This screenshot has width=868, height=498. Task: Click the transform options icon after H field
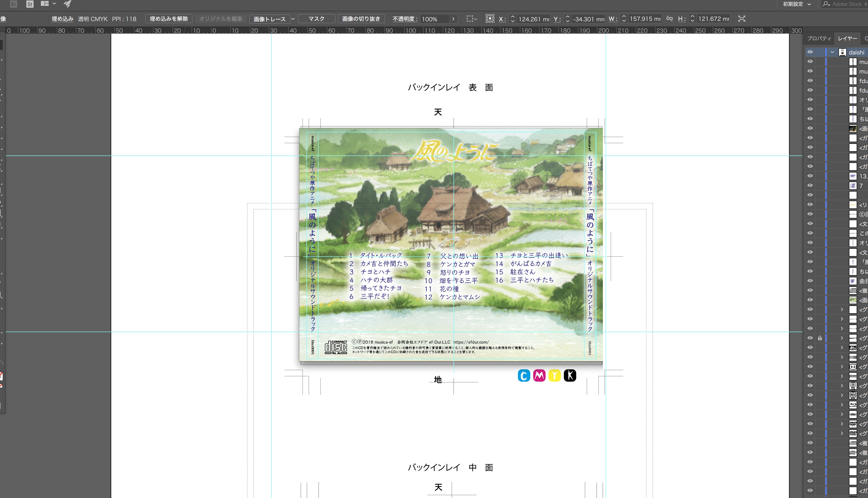pyautogui.click(x=742, y=19)
